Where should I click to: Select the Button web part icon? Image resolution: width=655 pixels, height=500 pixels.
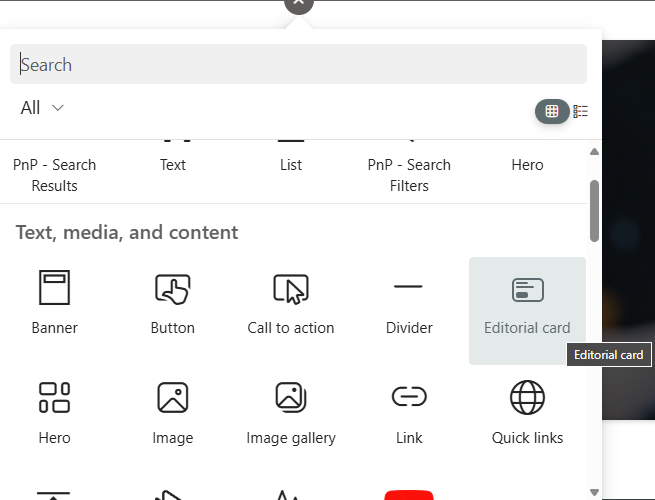pos(173,289)
